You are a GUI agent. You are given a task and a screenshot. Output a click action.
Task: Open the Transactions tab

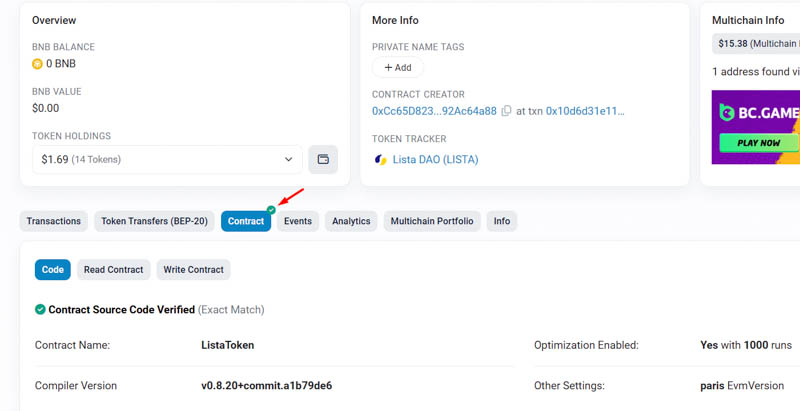point(54,221)
